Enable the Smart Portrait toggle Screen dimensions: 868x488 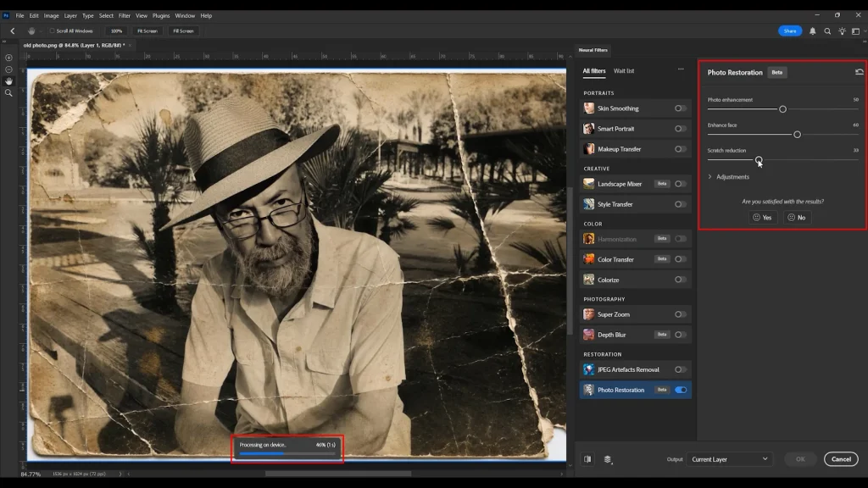point(681,129)
